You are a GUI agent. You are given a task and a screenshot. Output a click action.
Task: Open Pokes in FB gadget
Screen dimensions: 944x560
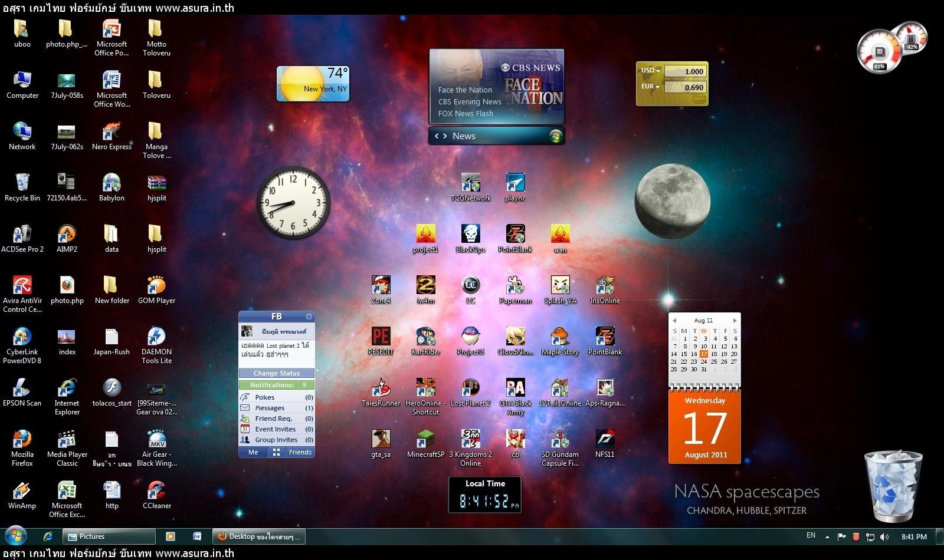point(277,397)
